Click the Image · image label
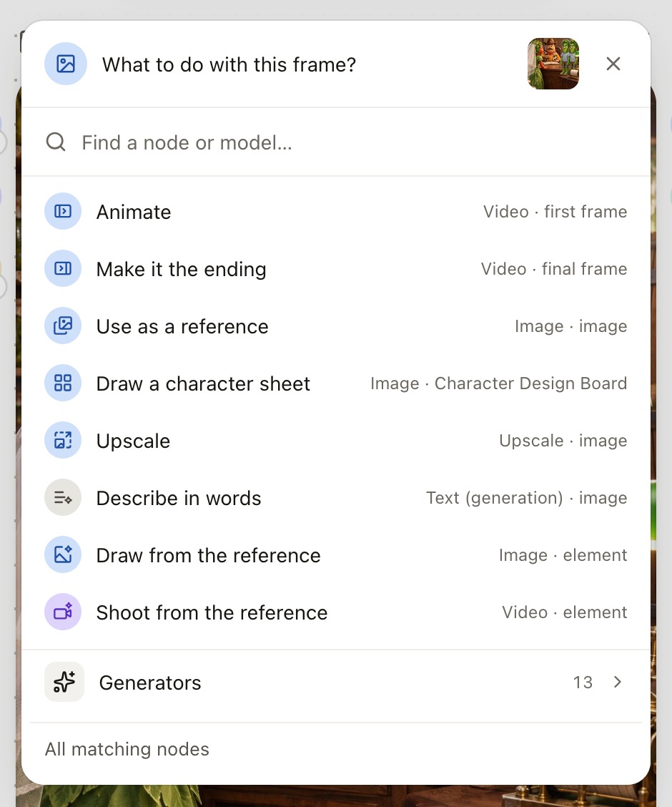The width and height of the screenshot is (672, 807). pyautogui.click(x=570, y=326)
